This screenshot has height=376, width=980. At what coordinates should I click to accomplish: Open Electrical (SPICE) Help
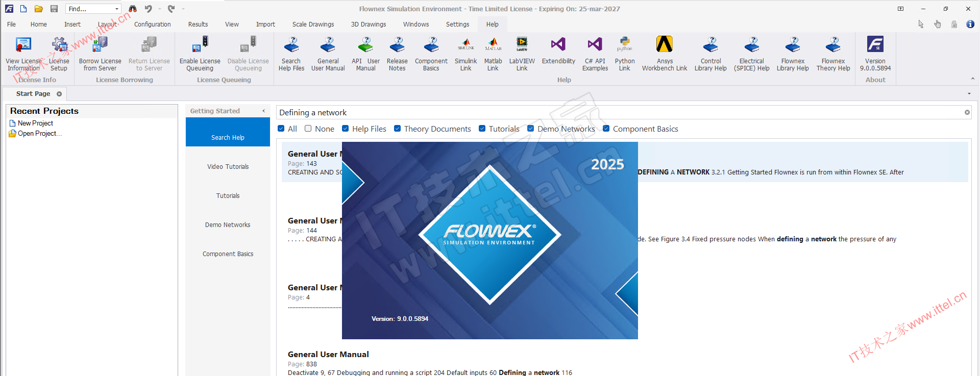pos(752,54)
